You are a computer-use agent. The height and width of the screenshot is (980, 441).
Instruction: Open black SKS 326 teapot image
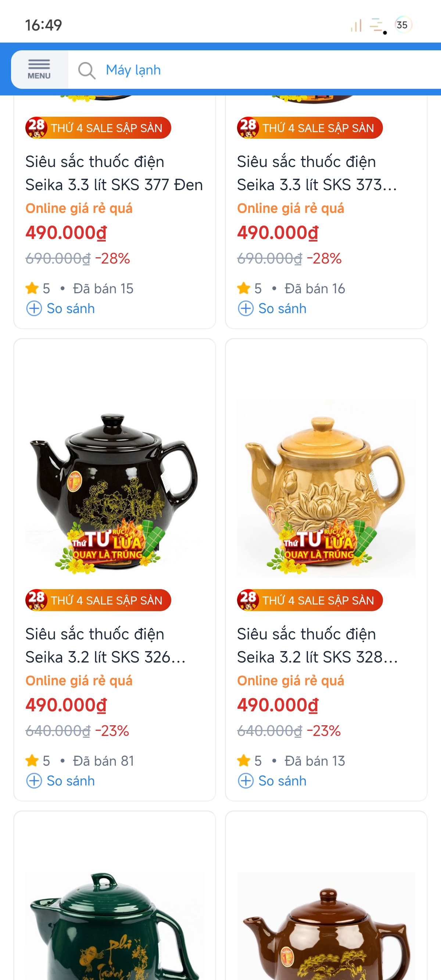tap(115, 489)
